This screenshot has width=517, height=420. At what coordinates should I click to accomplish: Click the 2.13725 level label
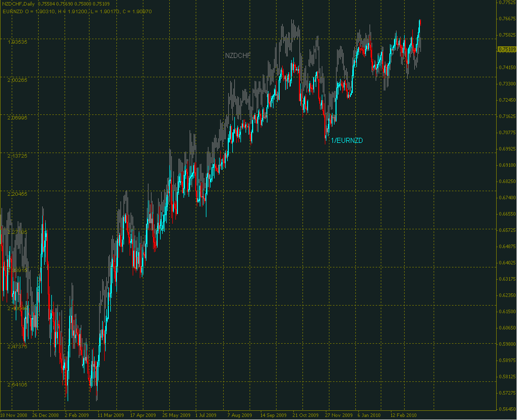click(17, 156)
